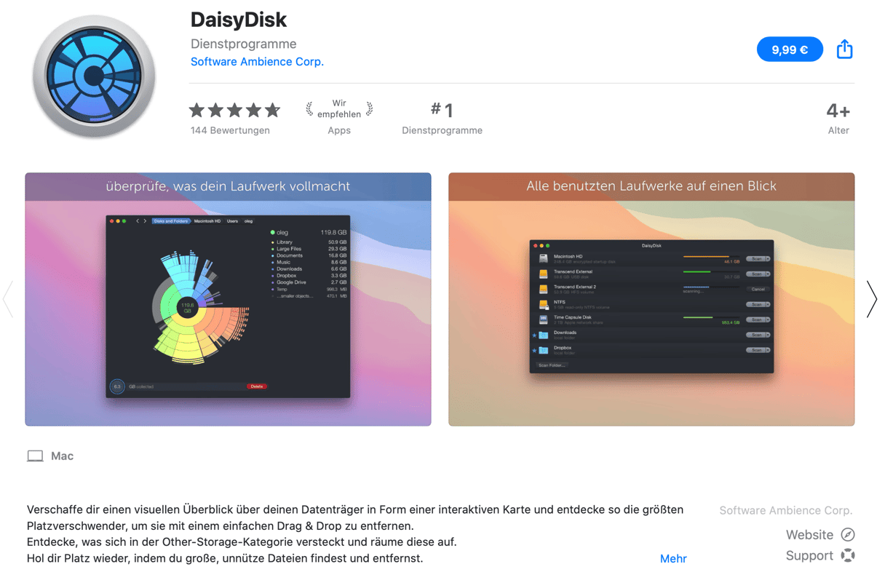Viewport: 885px width, 588px height.
Task: Go to the previous screenshot with the left chevron
Action: pos(8,298)
